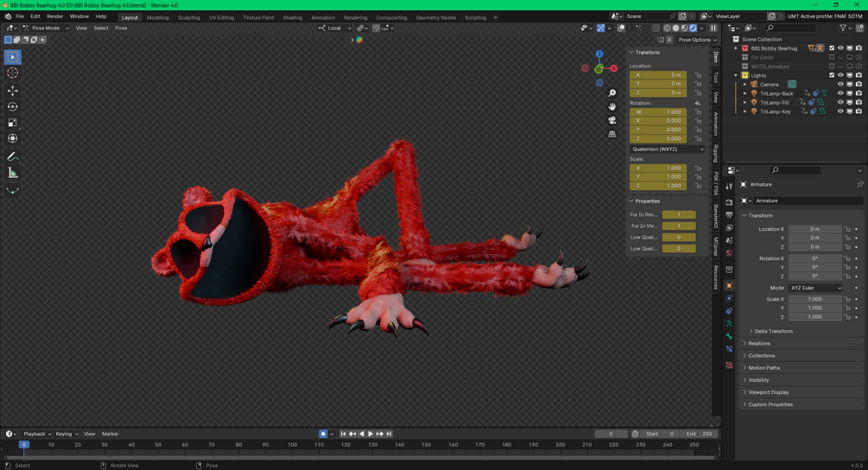Hide TriLamp-Back in the viewport
The height and width of the screenshot is (470, 868).
[840, 93]
